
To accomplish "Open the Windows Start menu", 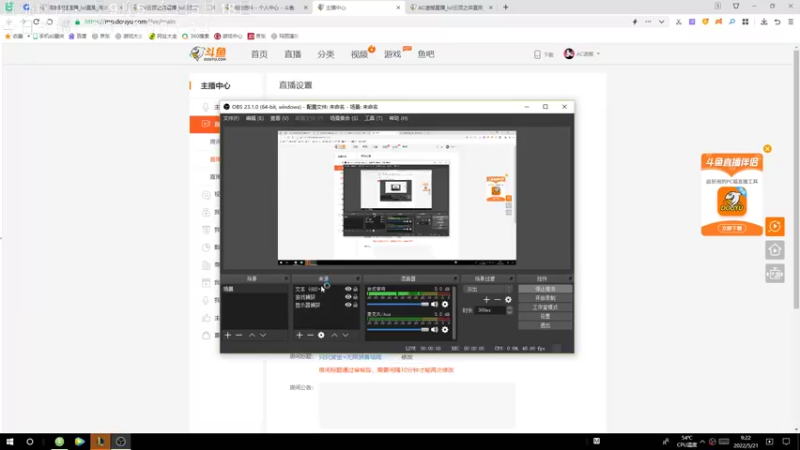I will click(10, 442).
